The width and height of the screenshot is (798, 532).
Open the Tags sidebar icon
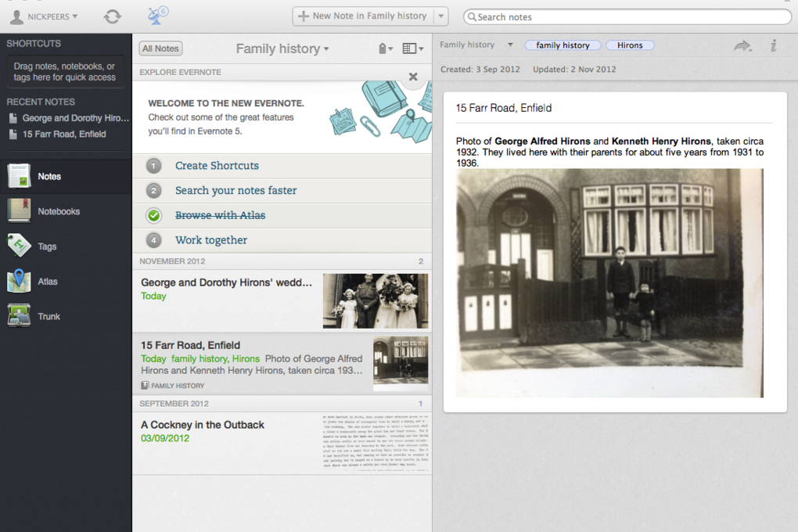(x=19, y=246)
